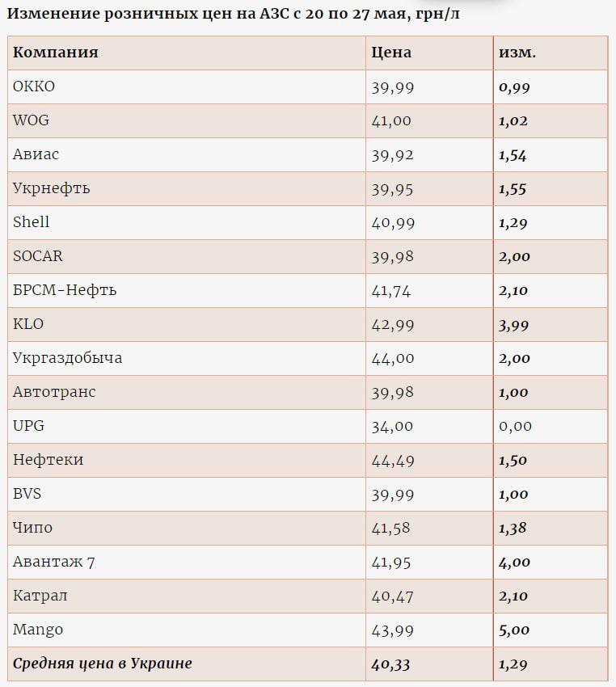Click the Авантаж 7 change value 4,00
This screenshot has width=616, height=687.
(514, 562)
